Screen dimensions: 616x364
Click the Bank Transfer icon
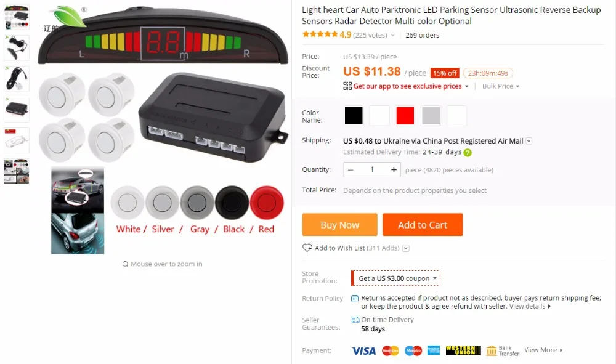(x=492, y=350)
